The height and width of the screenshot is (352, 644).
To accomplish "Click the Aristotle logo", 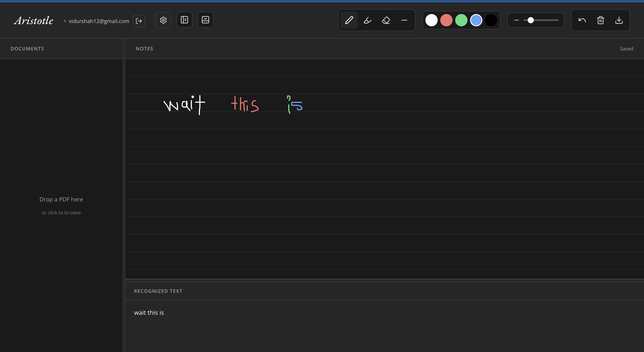I will 33,21.
